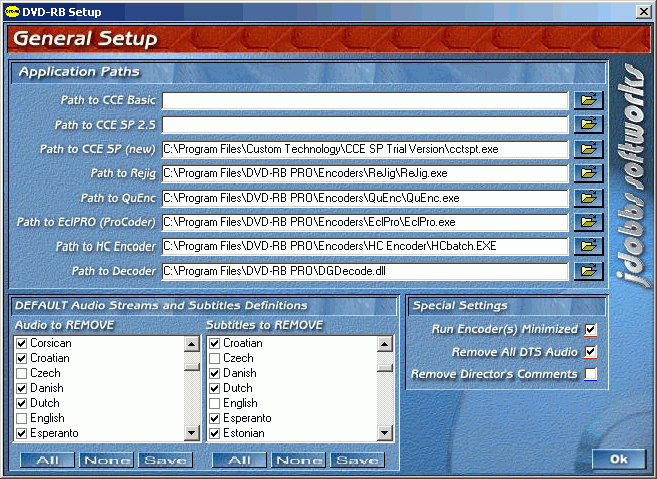Enable Remove Director's Comments
The width and height of the screenshot is (657, 479).
click(x=591, y=374)
